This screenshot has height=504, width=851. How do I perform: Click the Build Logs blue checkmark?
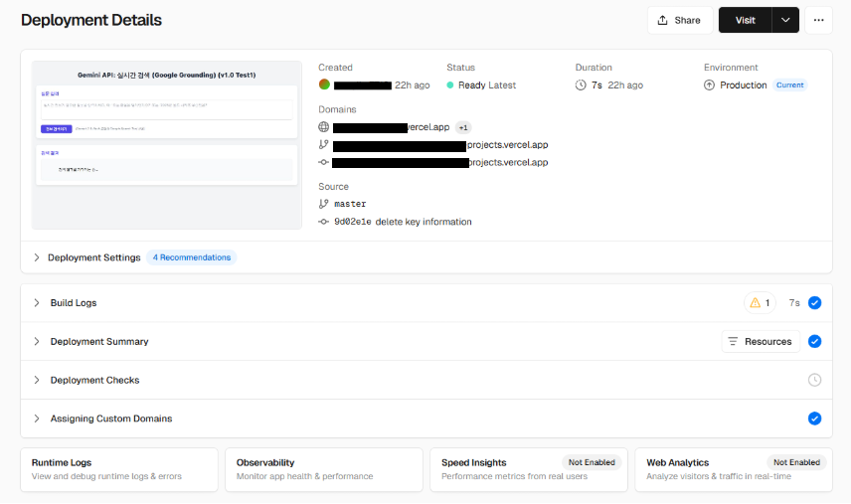tap(814, 303)
